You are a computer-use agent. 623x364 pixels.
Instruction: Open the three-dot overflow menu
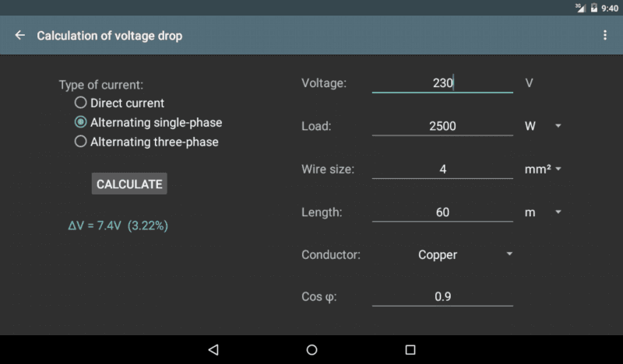[x=605, y=35]
